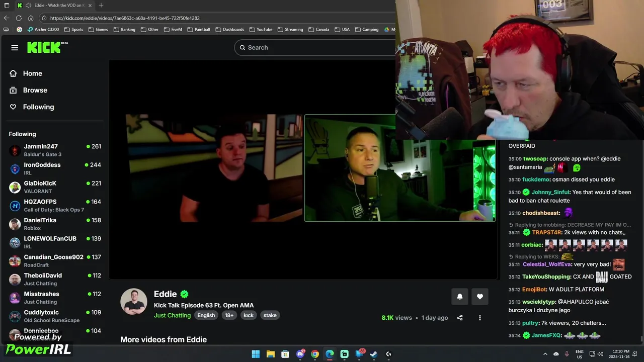Click the heart follow button
The image size is (644, 362).
click(x=480, y=297)
